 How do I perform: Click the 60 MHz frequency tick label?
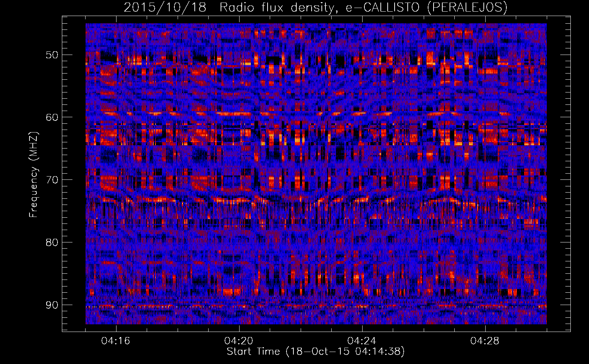tap(52, 117)
